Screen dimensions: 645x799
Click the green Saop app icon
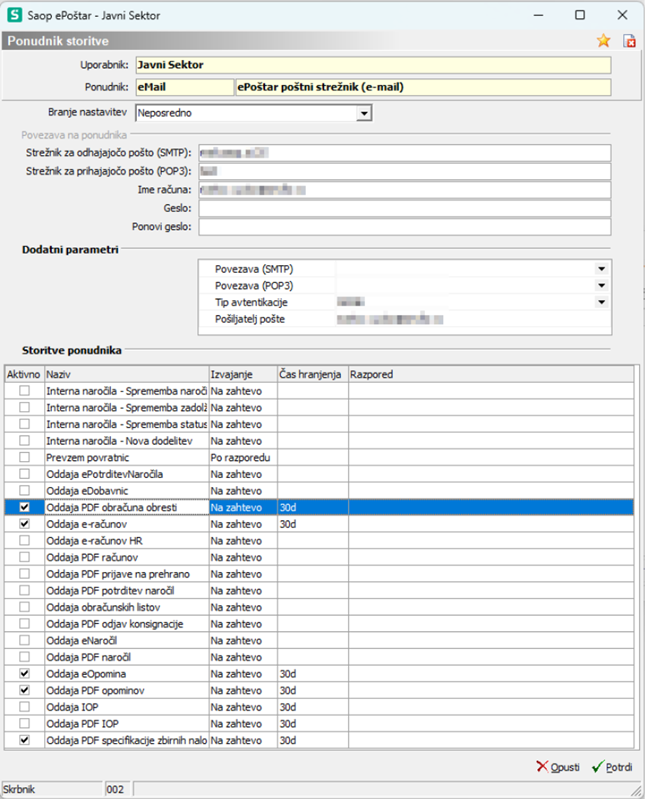click(x=14, y=15)
